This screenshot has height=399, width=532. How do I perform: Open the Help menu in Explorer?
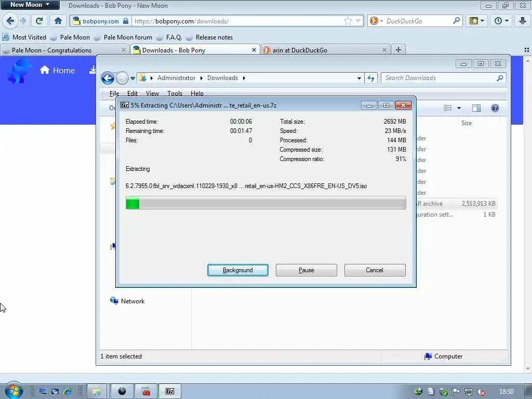point(197,94)
